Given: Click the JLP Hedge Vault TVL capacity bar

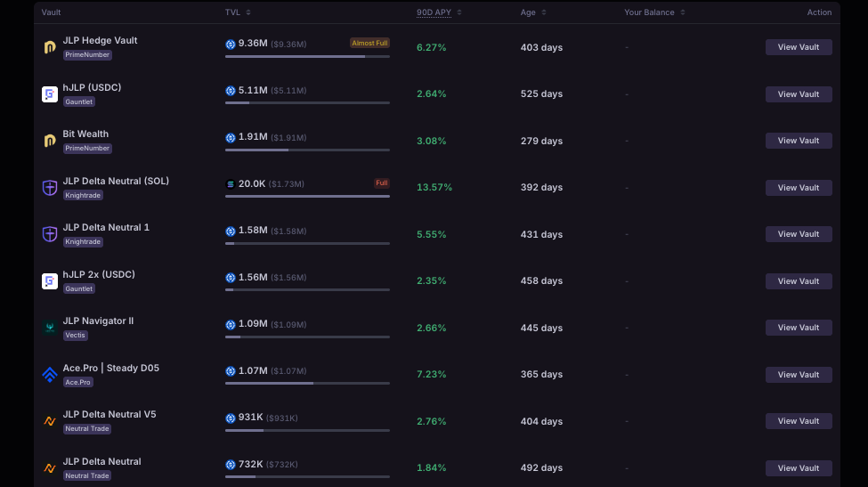Looking at the screenshot, I should pyautogui.click(x=307, y=56).
